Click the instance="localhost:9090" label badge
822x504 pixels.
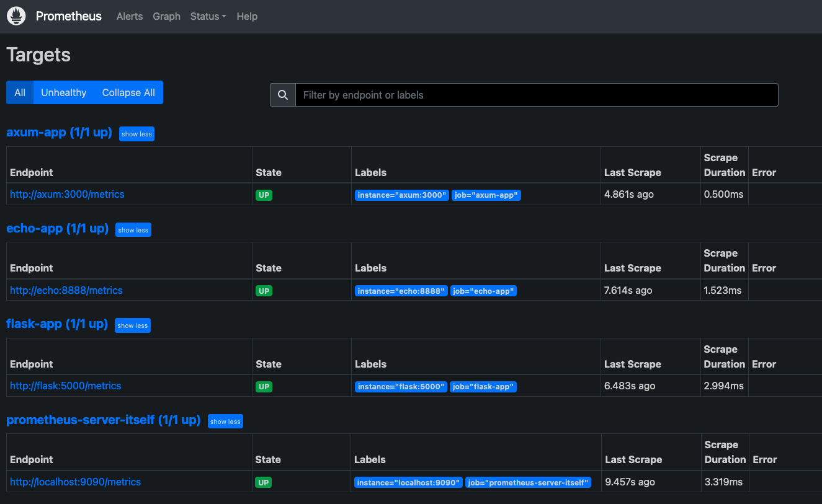(409, 482)
